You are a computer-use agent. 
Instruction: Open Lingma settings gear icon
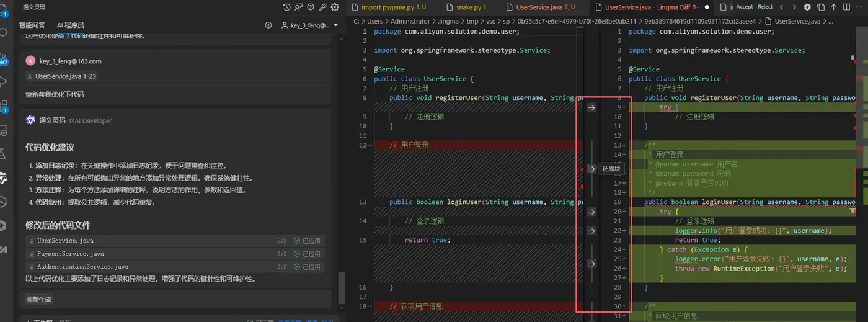coord(335,7)
